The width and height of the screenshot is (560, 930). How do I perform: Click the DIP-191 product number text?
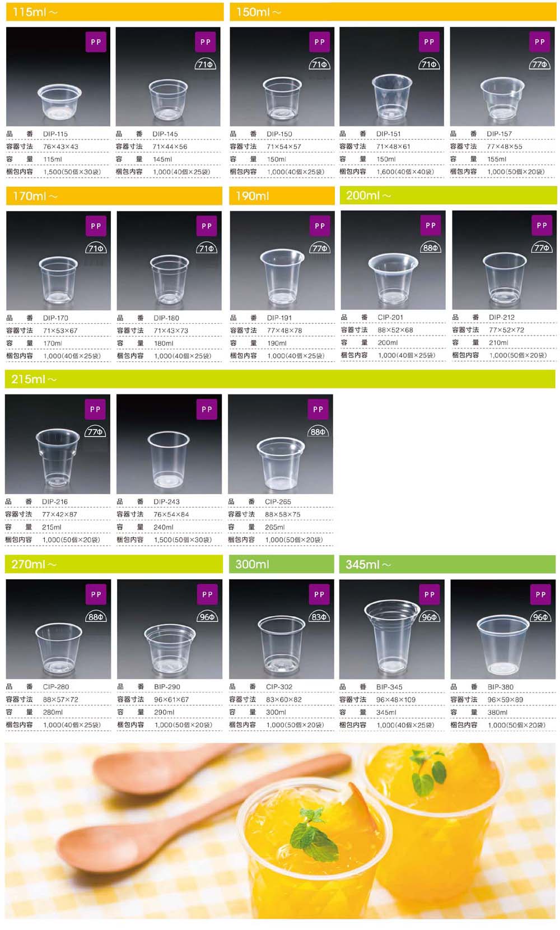[279, 318]
